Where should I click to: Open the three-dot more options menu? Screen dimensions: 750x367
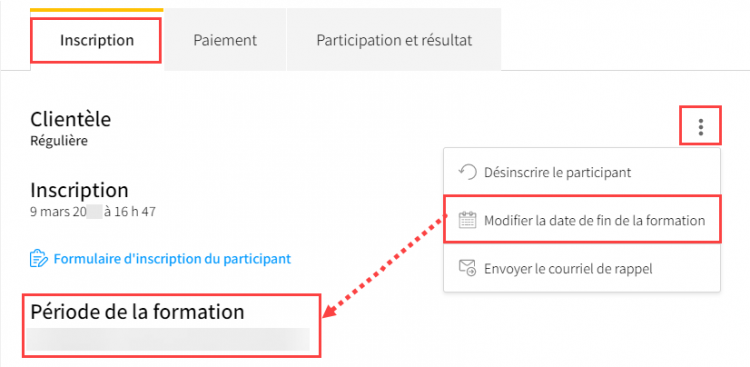point(700,127)
